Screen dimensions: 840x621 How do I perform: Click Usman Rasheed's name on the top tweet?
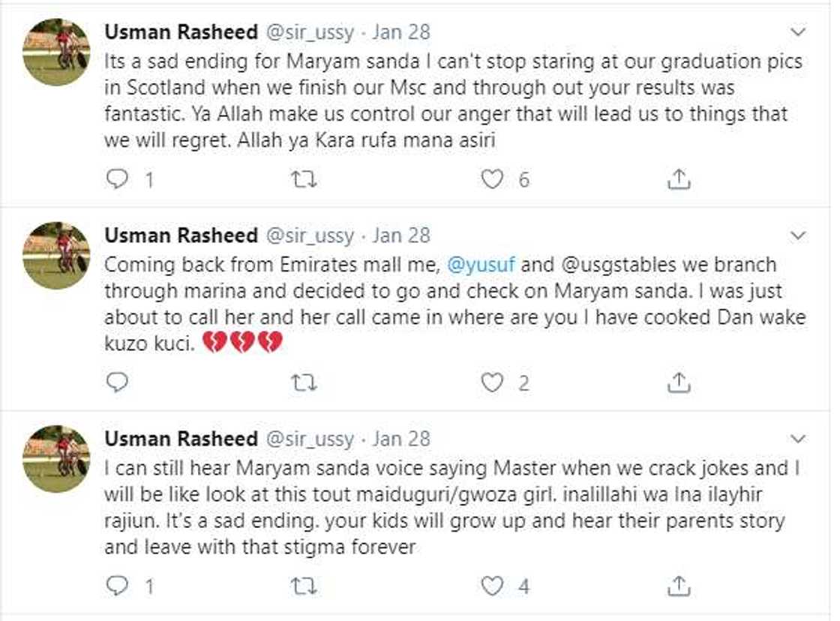click(178, 31)
